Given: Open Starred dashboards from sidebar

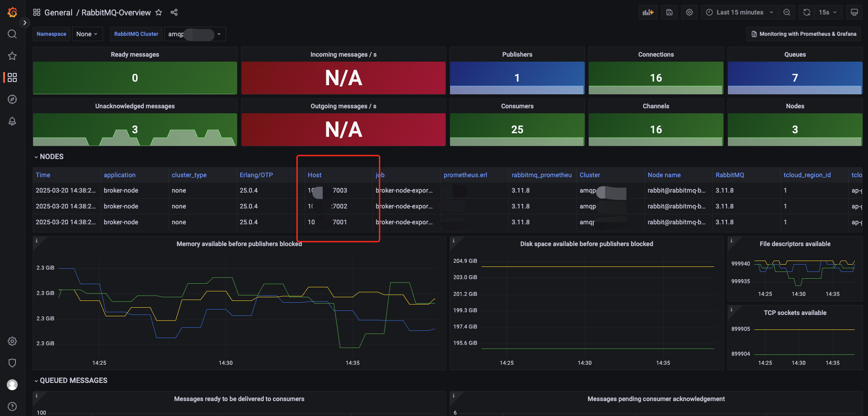Looking at the screenshot, I should pyautogui.click(x=12, y=56).
